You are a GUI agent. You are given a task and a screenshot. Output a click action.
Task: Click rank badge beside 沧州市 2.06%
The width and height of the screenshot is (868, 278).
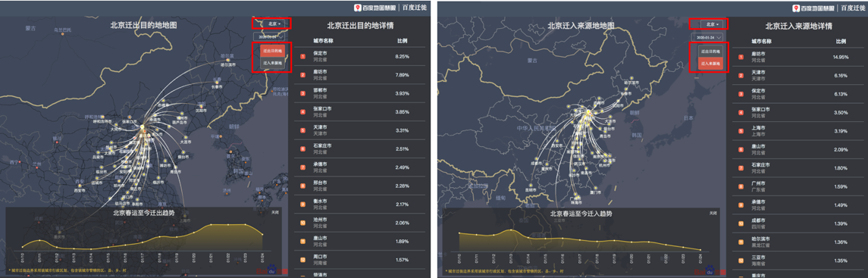[x=302, y=223]
